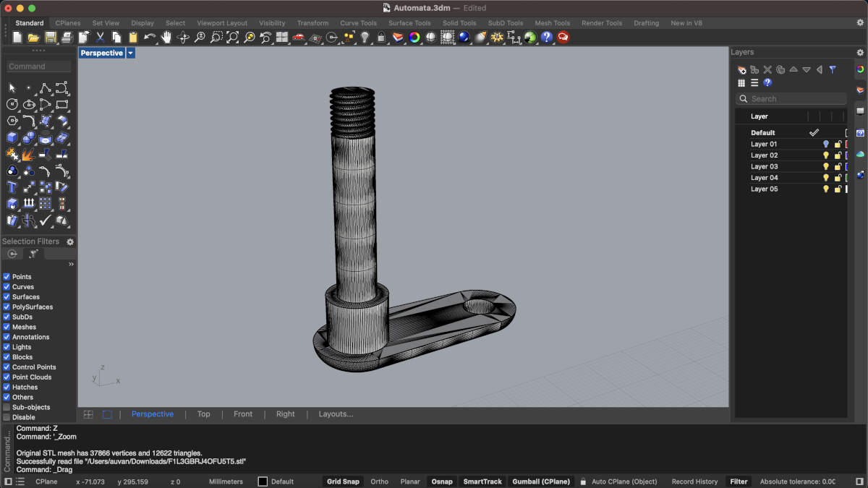This screenshot has height=488, width=868.
Task: Click the New file icon in Standard toolbar
Action: (17, 37)
